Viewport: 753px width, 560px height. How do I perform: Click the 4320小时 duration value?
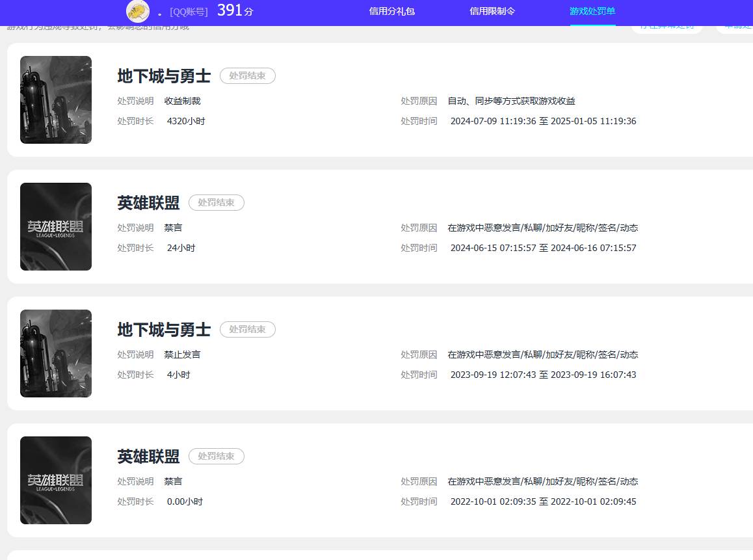(x=185, y=121)
